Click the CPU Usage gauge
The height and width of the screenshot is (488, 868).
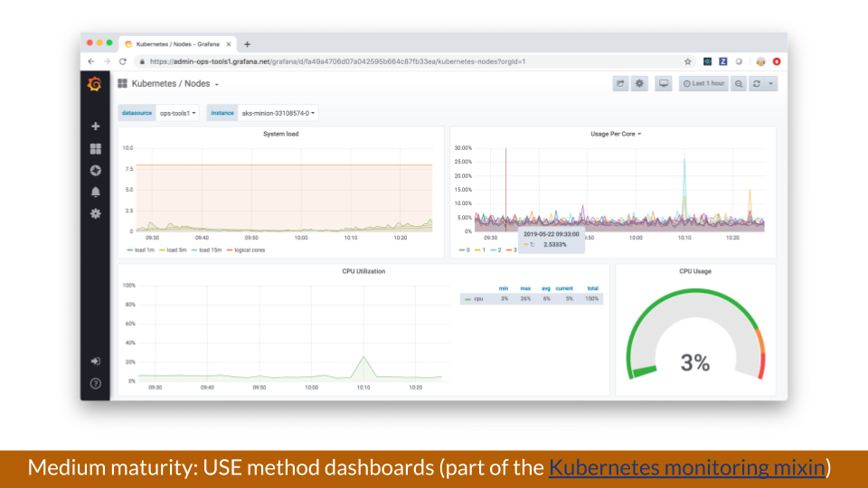click(x=695, y=334)
